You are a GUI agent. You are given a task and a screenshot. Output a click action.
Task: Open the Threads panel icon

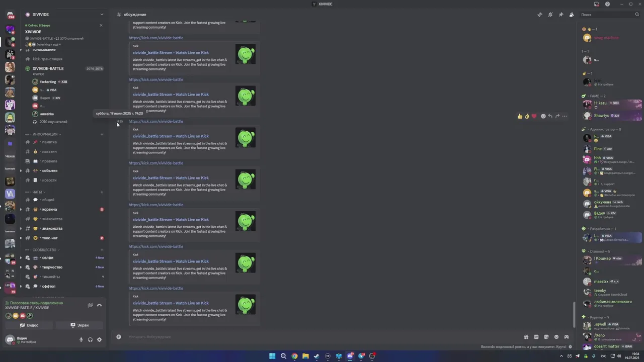point(540,15)
